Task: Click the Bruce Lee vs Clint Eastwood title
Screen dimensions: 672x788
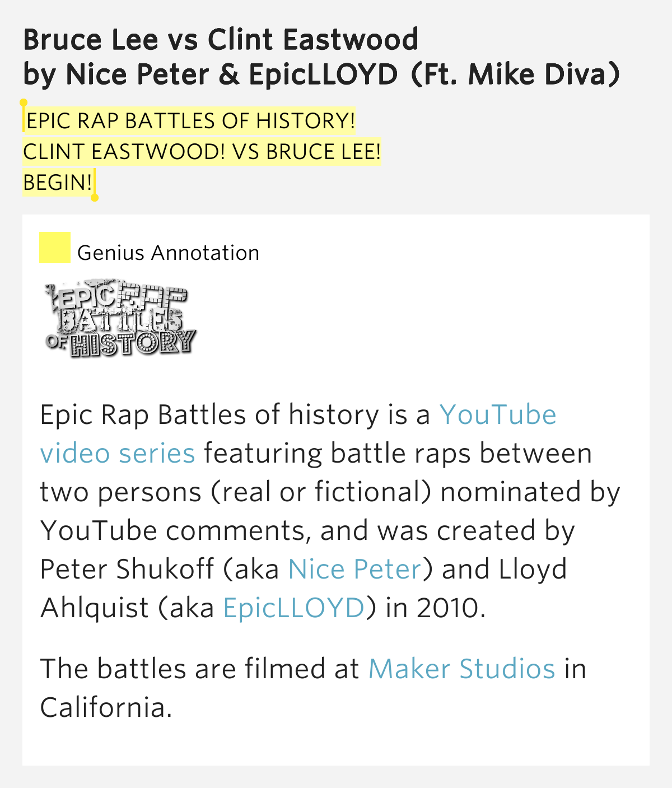Action: point(221,39)
